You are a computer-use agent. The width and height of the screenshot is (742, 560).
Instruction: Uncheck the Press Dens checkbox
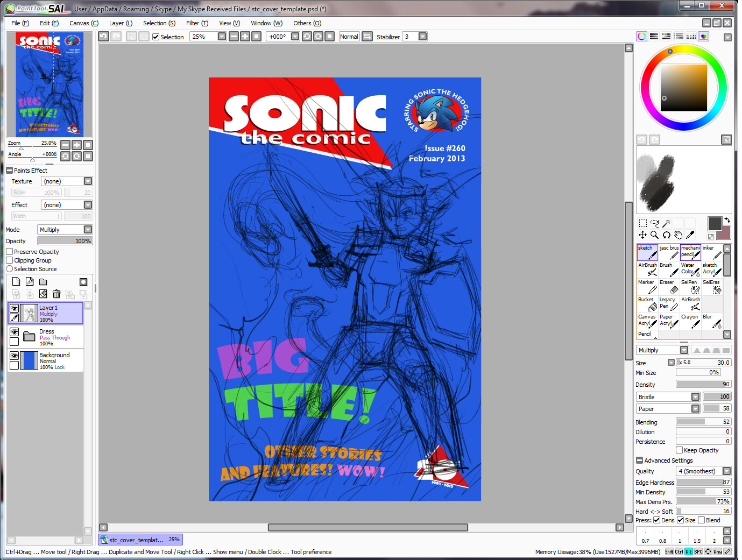[x=656, y=520]
